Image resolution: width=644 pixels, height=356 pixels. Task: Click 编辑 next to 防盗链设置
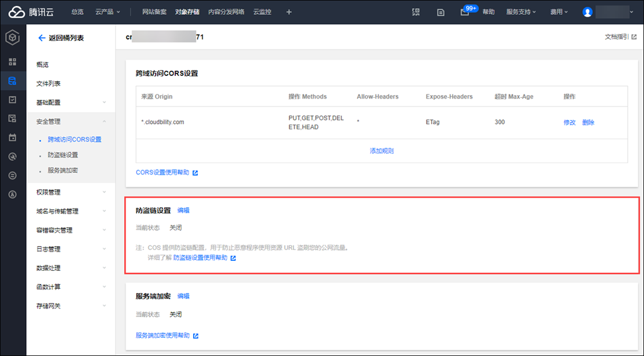183,211
